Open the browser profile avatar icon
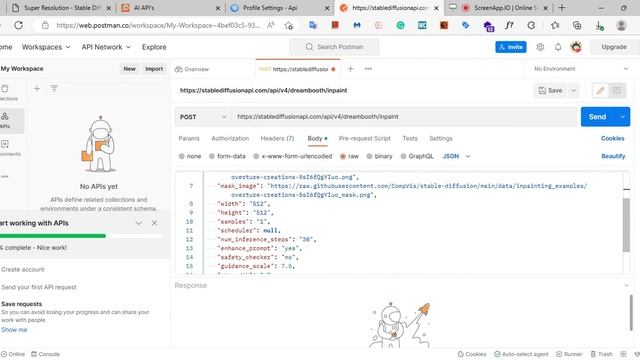The width and height of the screenshot is (640, 360). coord(621,25)
